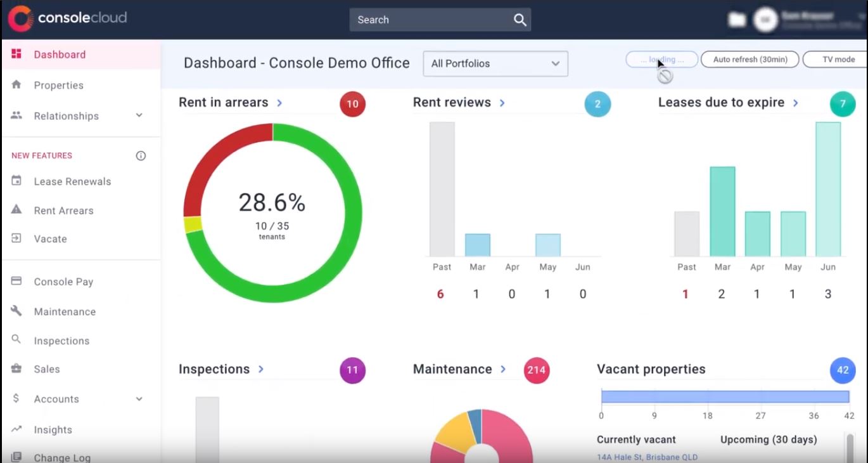Click the yellow segment of arrears donut
The height and width of the screenshot is (463, 868).
[x=193, y=225]
